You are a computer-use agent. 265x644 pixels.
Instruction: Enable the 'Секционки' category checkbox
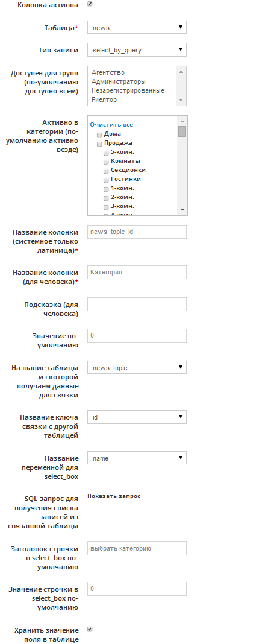tap(106, 171)
